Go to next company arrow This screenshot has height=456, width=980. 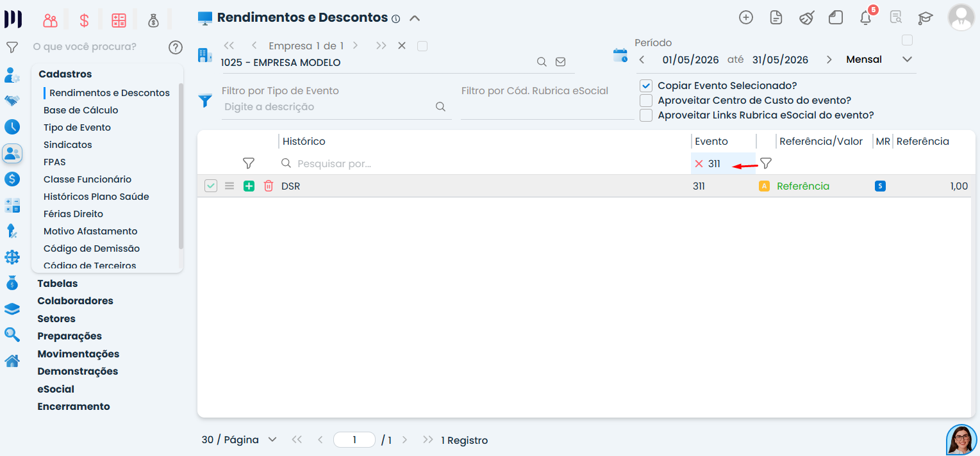tap(356, 45)
